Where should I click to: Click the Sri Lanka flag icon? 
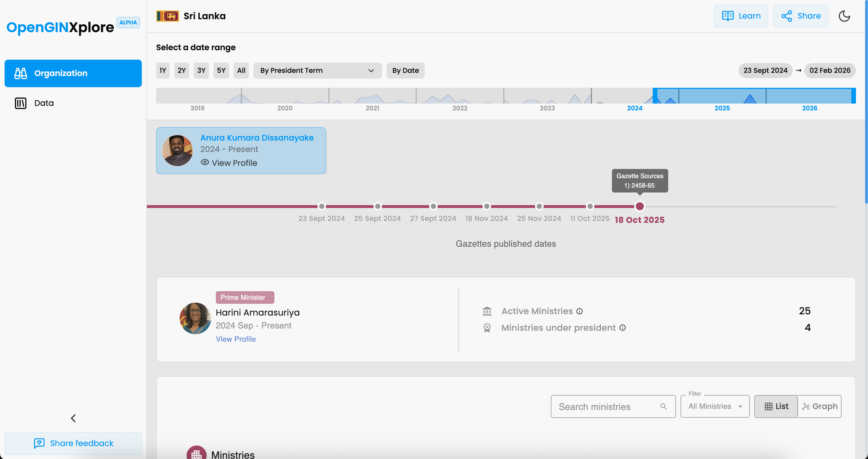(167, 16)
